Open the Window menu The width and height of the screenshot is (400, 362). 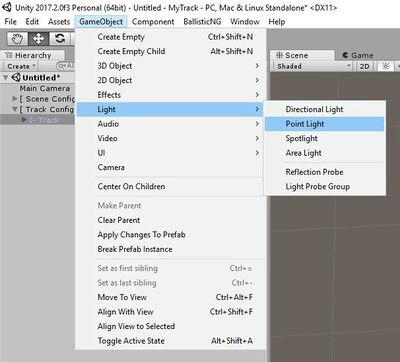coord(245,22)
